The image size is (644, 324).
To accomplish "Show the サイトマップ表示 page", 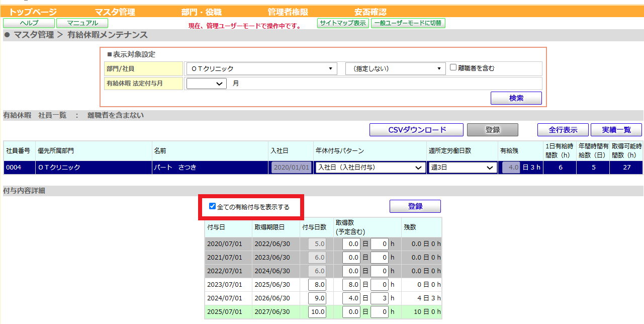I will [343, 23].
